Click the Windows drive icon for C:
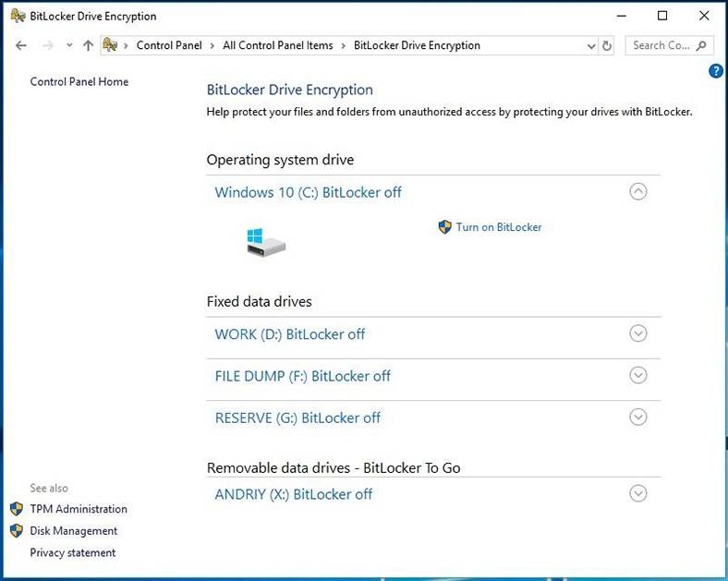Screen dimensions: 728x581 (265, 242)
